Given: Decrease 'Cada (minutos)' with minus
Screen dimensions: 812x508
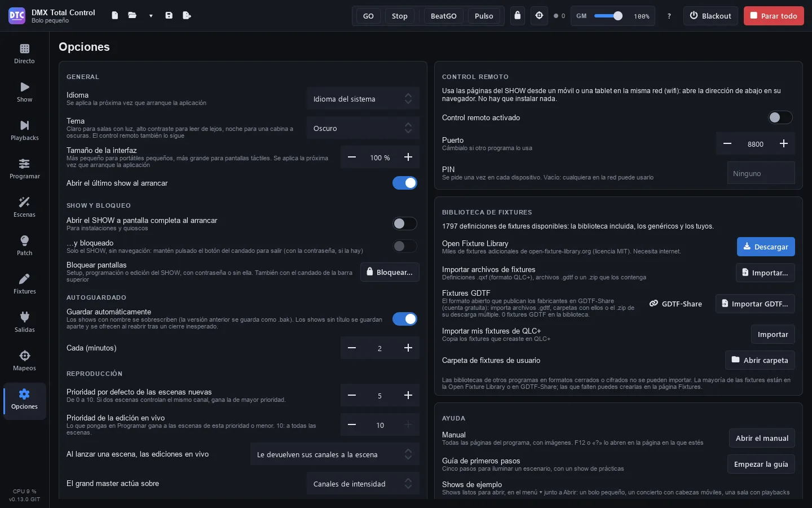Looking at the screenshot, I should pos(352,348).
